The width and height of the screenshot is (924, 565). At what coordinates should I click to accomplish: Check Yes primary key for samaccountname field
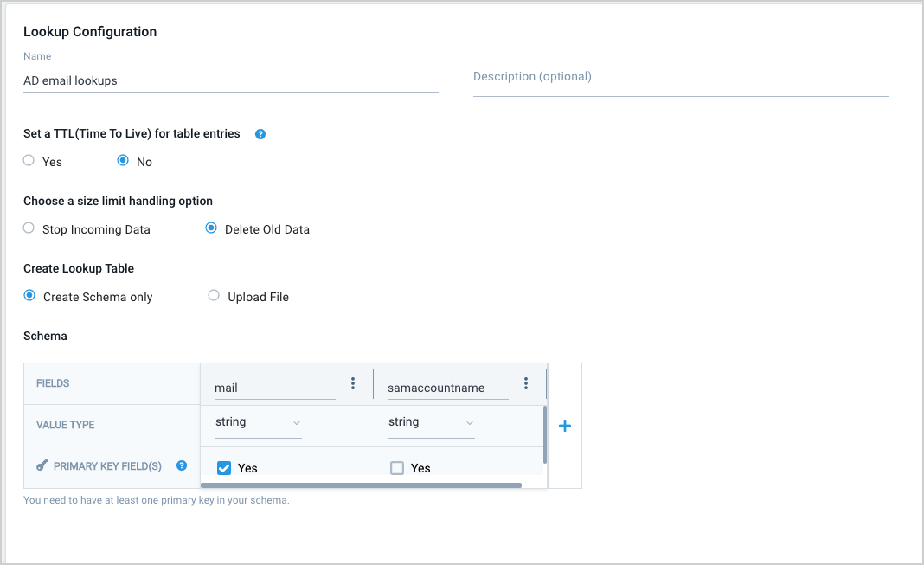[x=395, y=467]
